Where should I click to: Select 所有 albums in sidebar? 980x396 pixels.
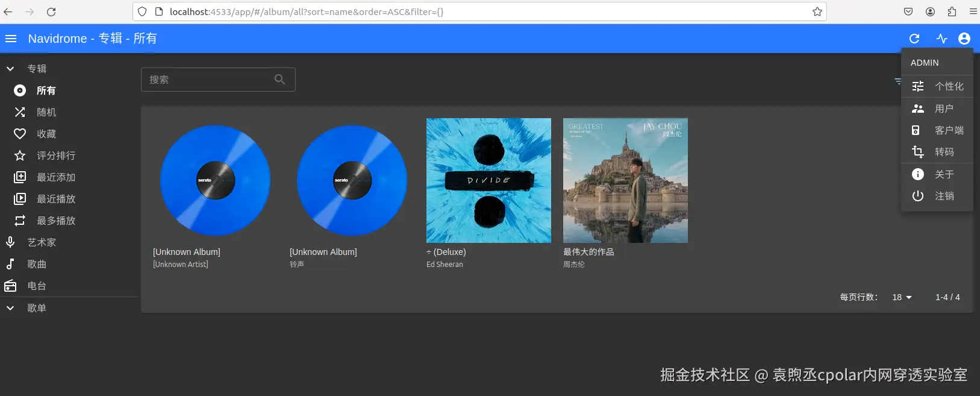coord(69,90)
